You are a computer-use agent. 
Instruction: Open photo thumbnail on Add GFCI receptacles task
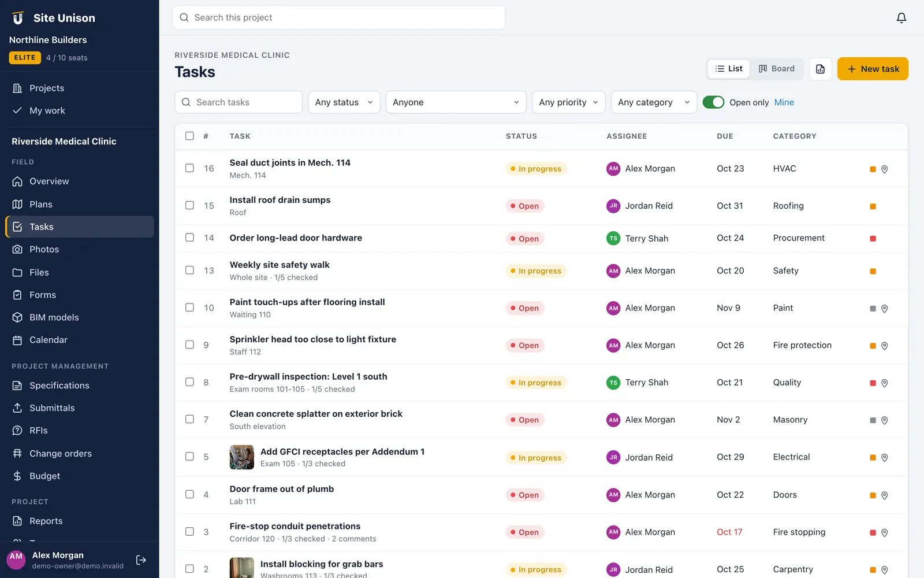pos(241,457)
